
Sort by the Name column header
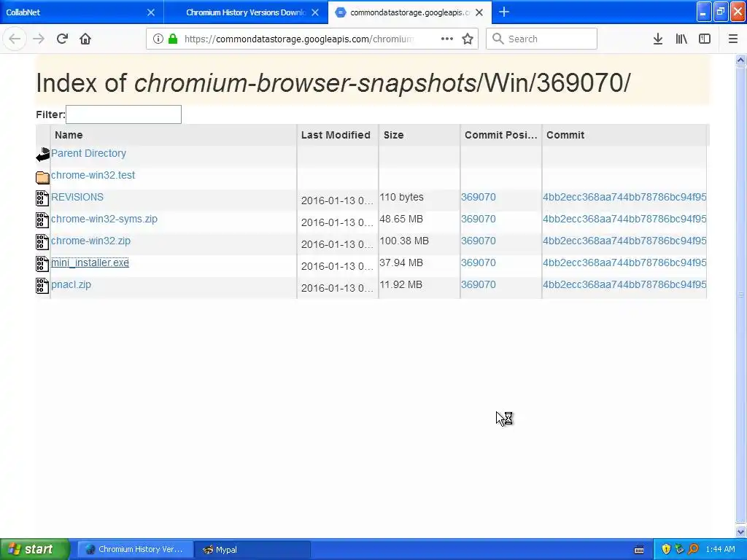pos(174,135)
